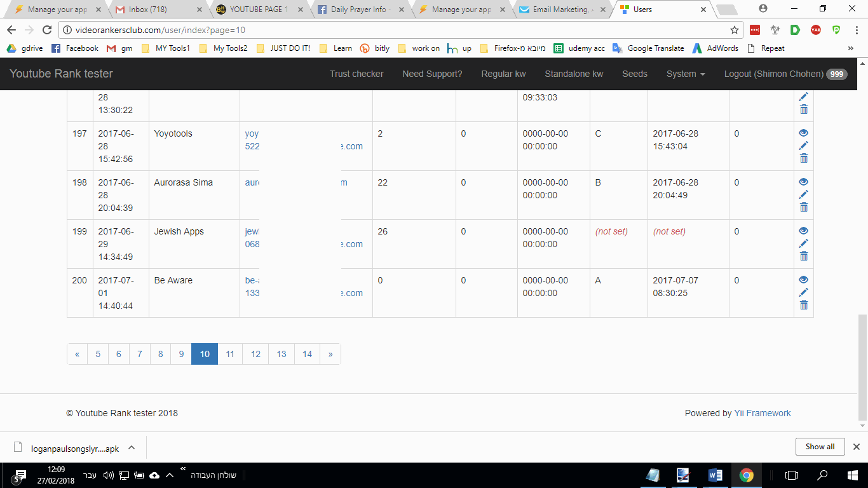Open Chrome from the taskbar

(x=746, y=475)
